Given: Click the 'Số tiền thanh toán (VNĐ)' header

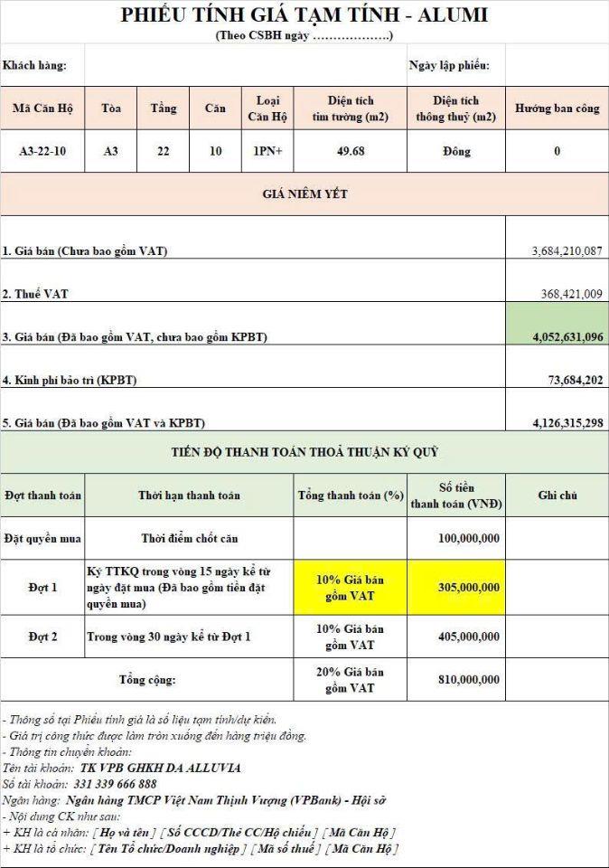Looking at the screenshot, I should coord(456,495).
